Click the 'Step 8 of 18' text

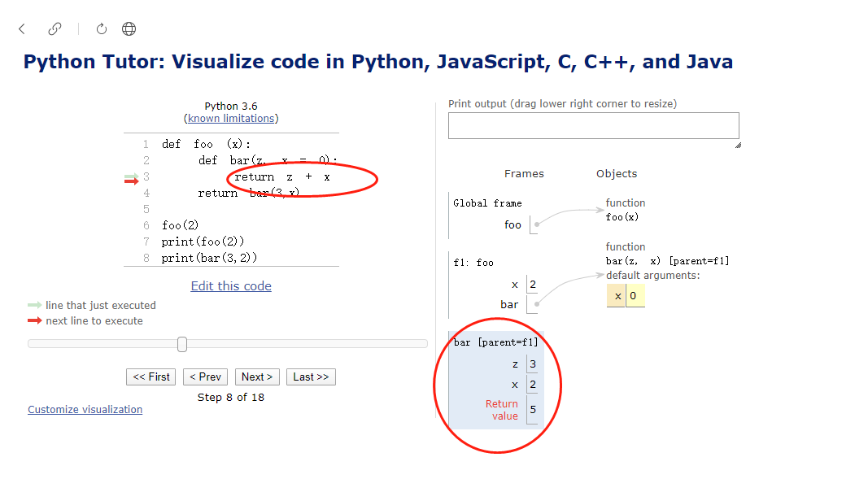[x=231, y=398]
